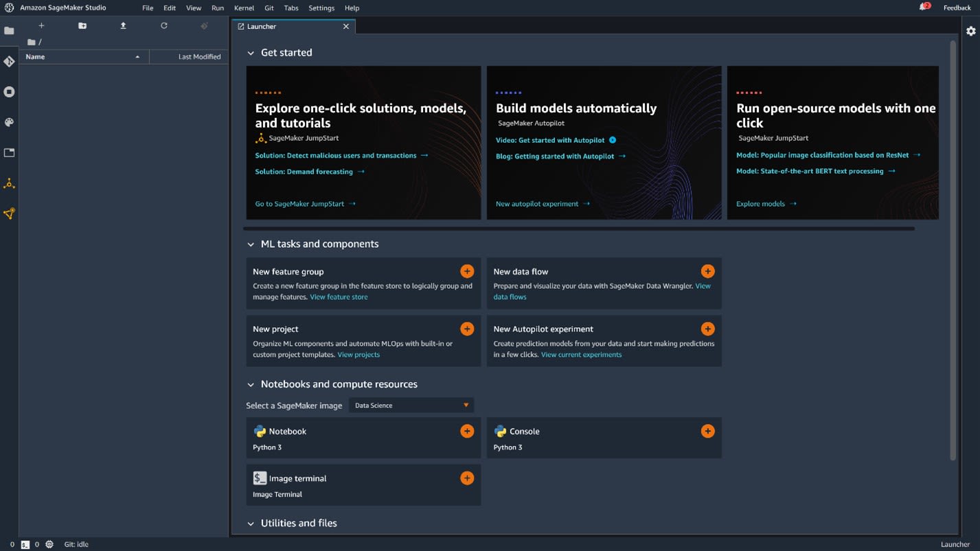Click Explore models link
This screenshot has height=551, width=980.
(766, 204)
